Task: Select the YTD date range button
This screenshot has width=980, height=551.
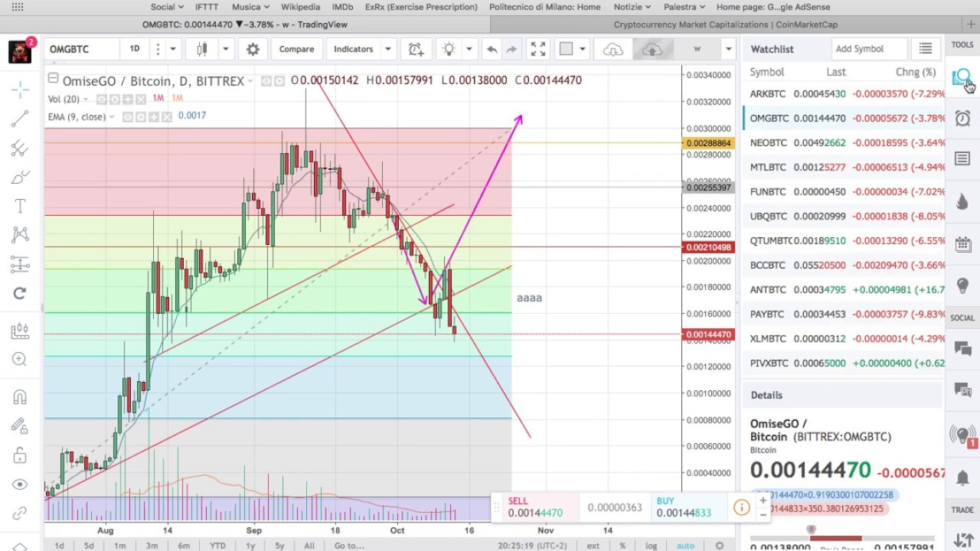Action: point(217,546)
